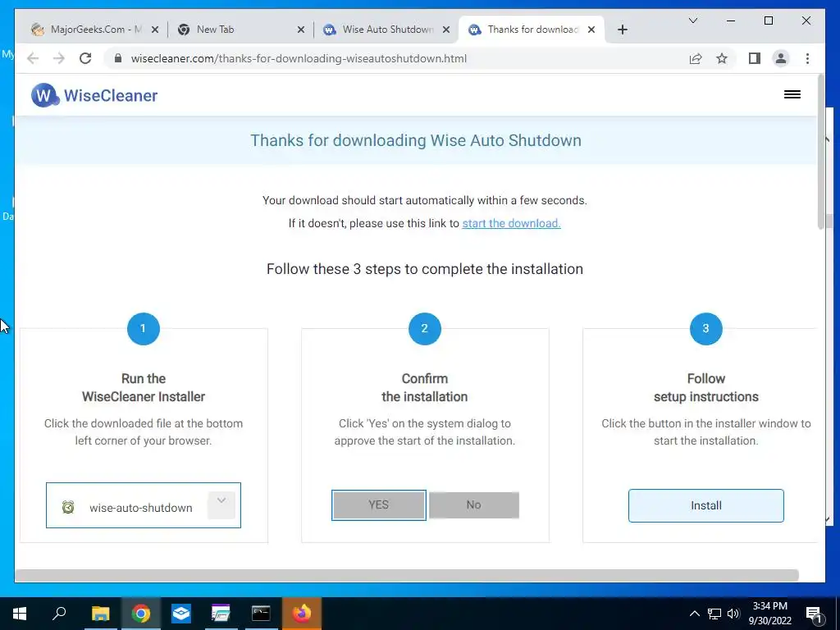Open the tab search chevron
The height and width of the screenshot is (630, 840).
click(x=692, y=21)
